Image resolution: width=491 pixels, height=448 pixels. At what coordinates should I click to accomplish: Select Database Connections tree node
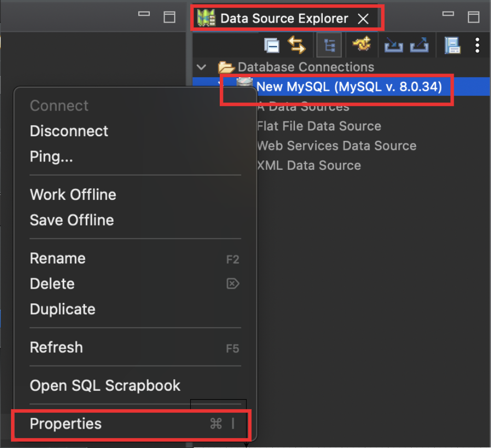click(305, 67)
